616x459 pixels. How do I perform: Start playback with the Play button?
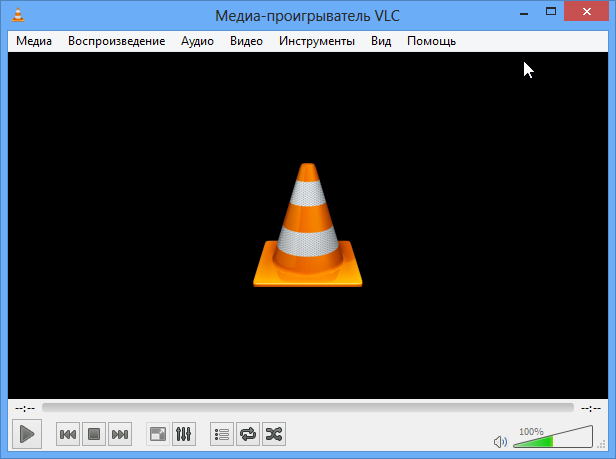click(x=27, y=434)
